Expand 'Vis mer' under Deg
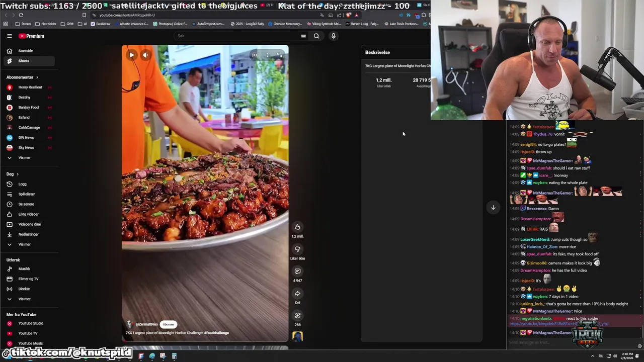Viewport: 644px width, 362px height. click(x=28, y=244)
